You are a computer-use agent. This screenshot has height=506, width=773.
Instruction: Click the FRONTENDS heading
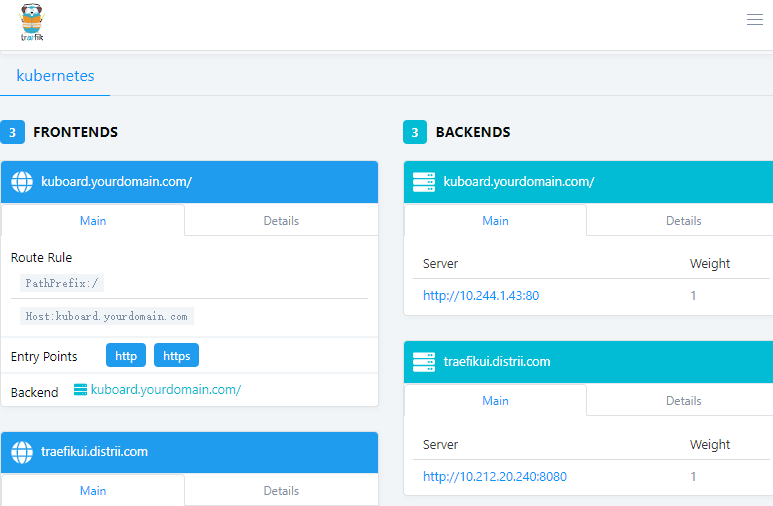[75, 132]
